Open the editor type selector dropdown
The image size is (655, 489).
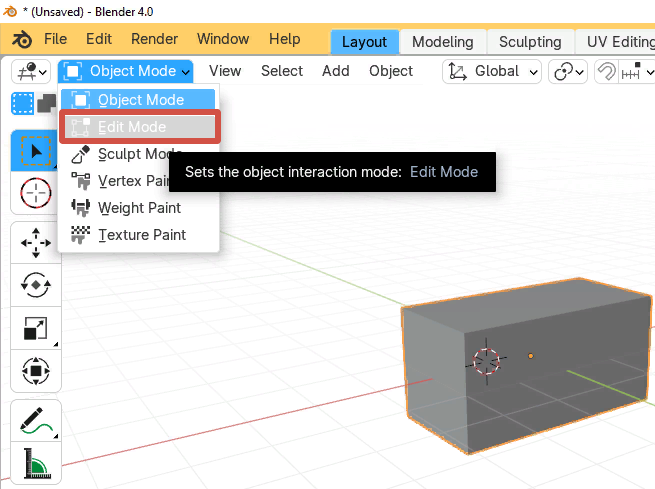click(x=31, y=71)
